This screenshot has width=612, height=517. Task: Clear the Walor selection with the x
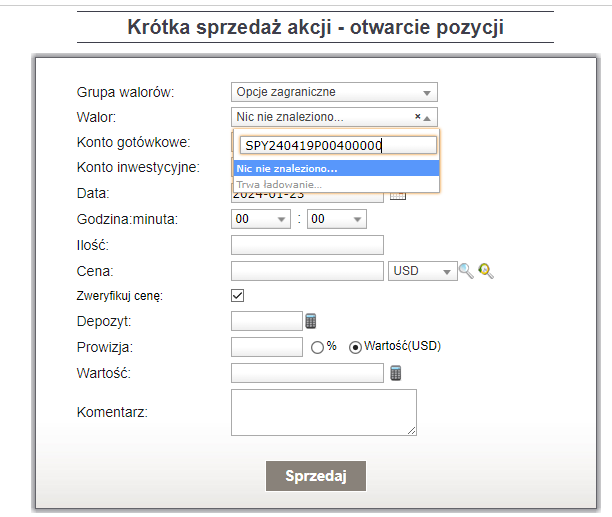(x=417, y=117)
